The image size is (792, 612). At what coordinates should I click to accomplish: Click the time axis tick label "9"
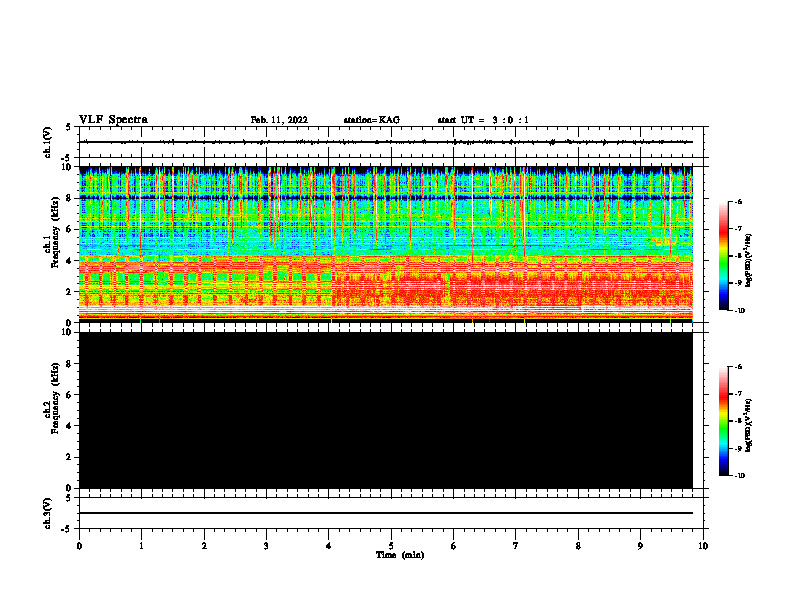[x=640, y=546]
